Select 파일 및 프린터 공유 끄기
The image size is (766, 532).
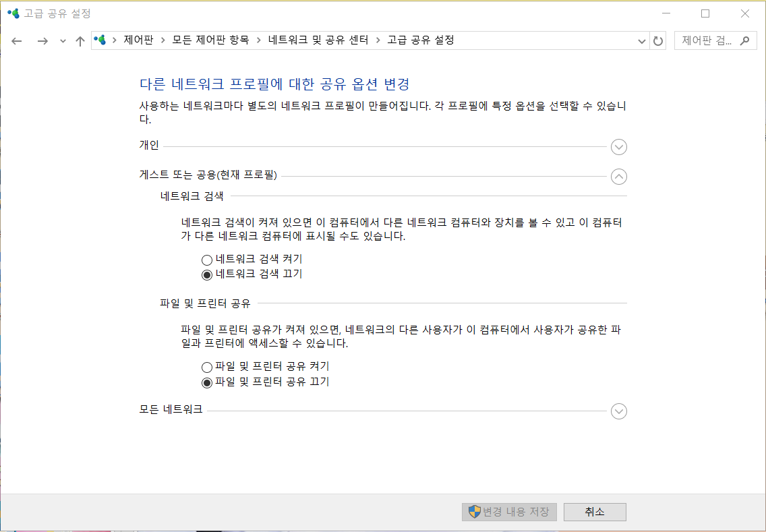pos(206,382)
